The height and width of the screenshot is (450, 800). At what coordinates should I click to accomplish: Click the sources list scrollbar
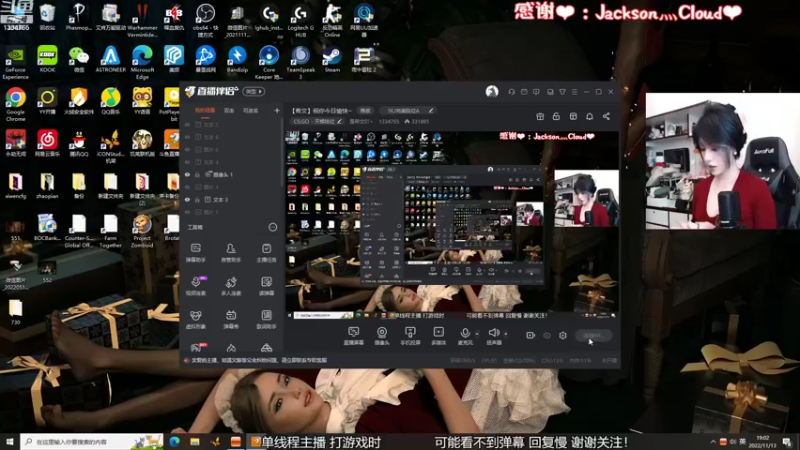(282, 153)
